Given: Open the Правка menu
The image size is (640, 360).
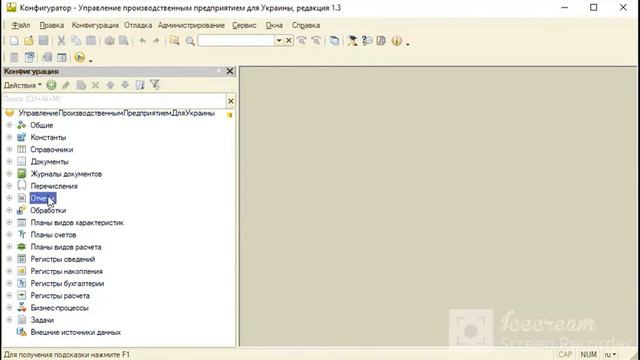Looking at the screenshot, I should [x=51, y=25].
